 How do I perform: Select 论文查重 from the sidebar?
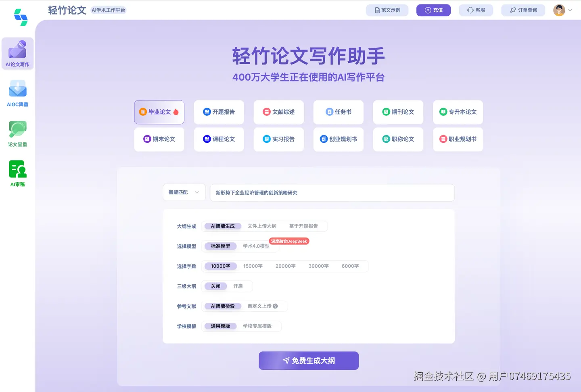(x=17, y=133)
